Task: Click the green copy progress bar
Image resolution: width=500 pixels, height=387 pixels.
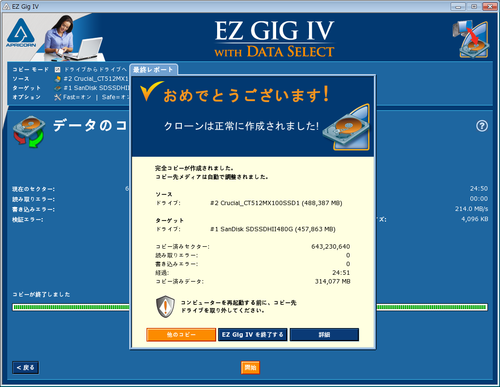Action: (x=250, y=307)
